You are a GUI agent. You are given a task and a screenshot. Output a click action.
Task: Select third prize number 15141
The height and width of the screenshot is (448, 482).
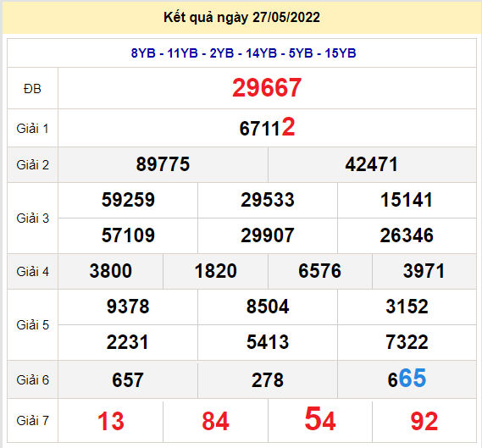(x=407, y=200)
